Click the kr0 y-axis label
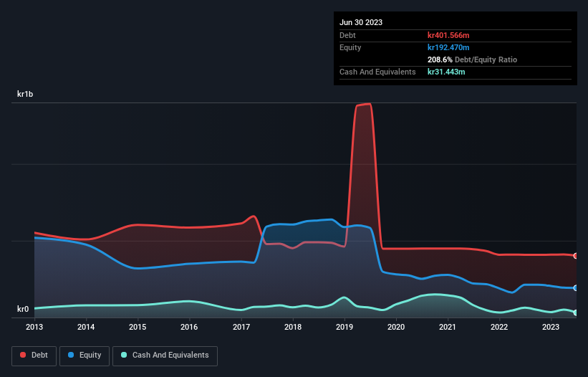Viewport: 588px width, 377px height. click(23, 309)
